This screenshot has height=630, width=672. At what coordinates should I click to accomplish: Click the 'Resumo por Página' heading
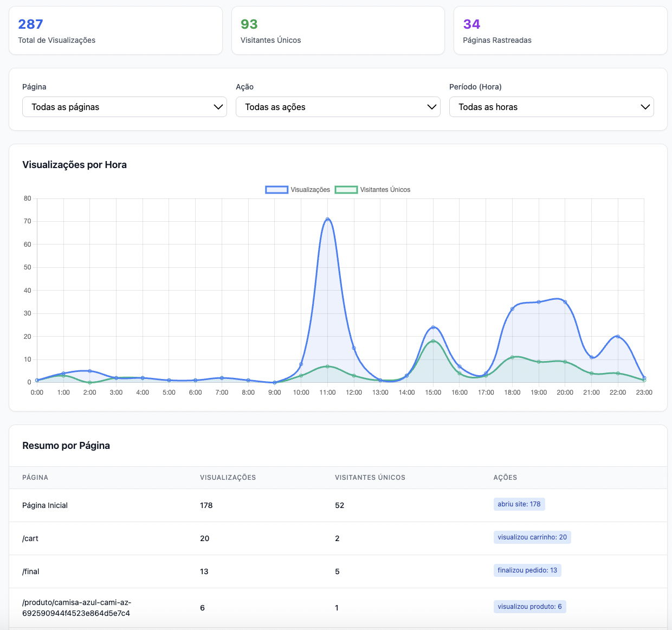click(66, 446)
